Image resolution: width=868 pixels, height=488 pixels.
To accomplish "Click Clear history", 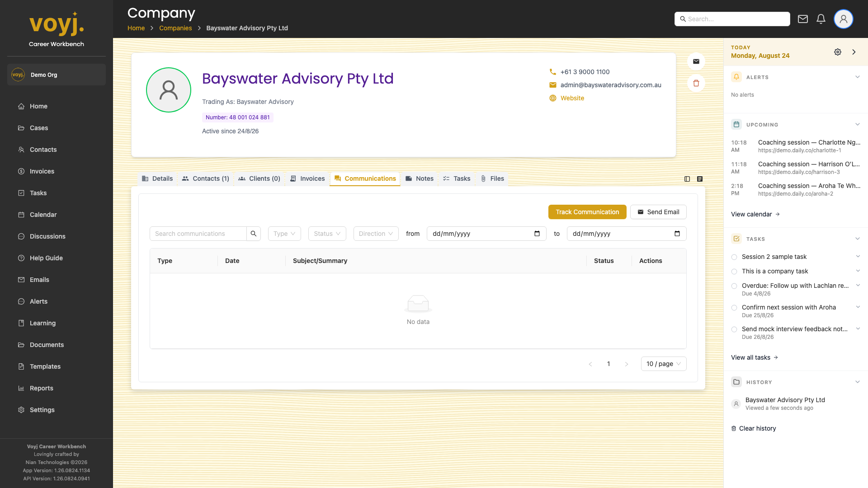I will pos(754,428).
